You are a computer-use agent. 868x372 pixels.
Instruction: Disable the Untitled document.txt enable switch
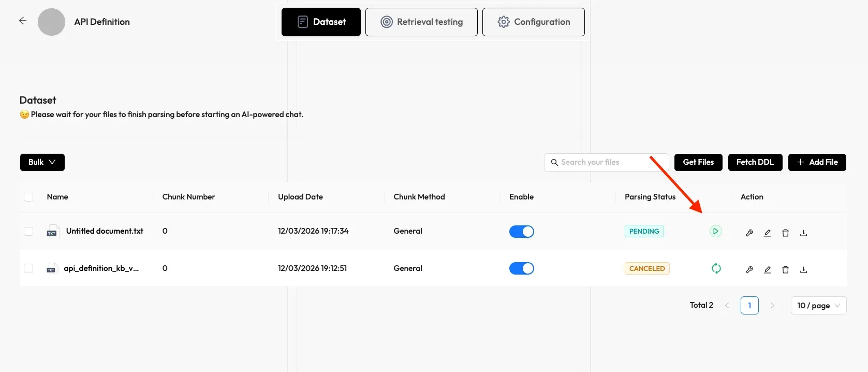[521, 232]
